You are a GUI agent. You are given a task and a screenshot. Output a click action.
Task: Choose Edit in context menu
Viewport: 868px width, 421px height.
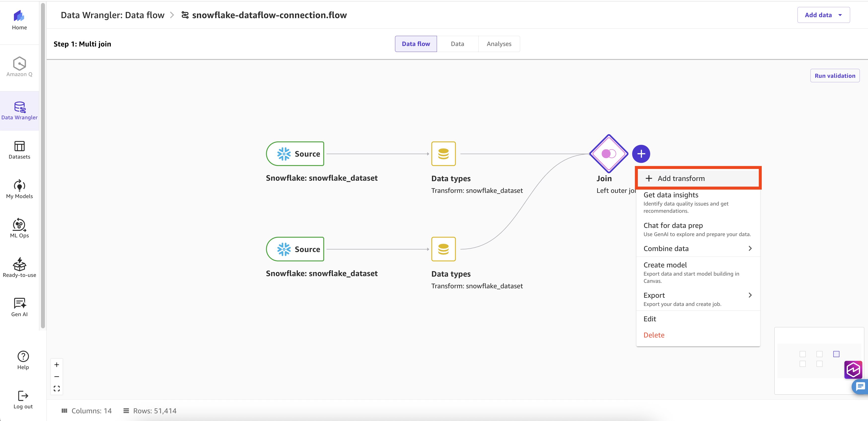[x=698, y=319]
